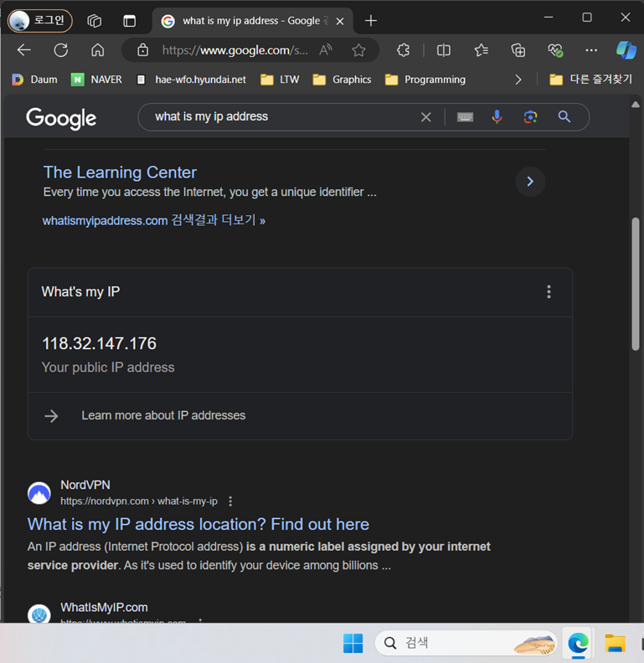Click the NordVPN site favicon
The height and width of the screenshot is (663, 644).
click(x=39, y=493)
